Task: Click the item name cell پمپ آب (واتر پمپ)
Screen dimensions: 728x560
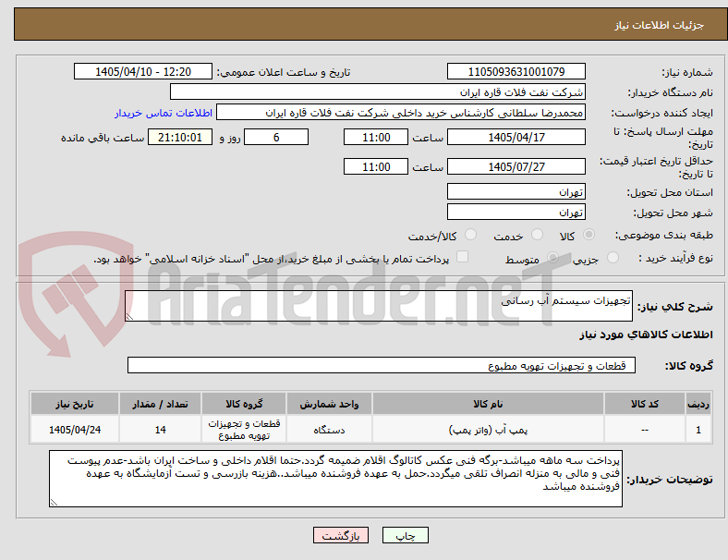Action: click(488, 430)
